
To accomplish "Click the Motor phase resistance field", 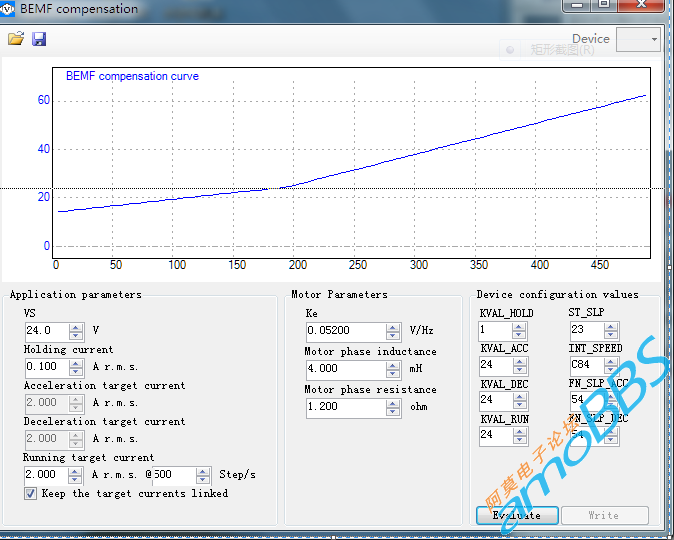I will click(x=346, y=406).
